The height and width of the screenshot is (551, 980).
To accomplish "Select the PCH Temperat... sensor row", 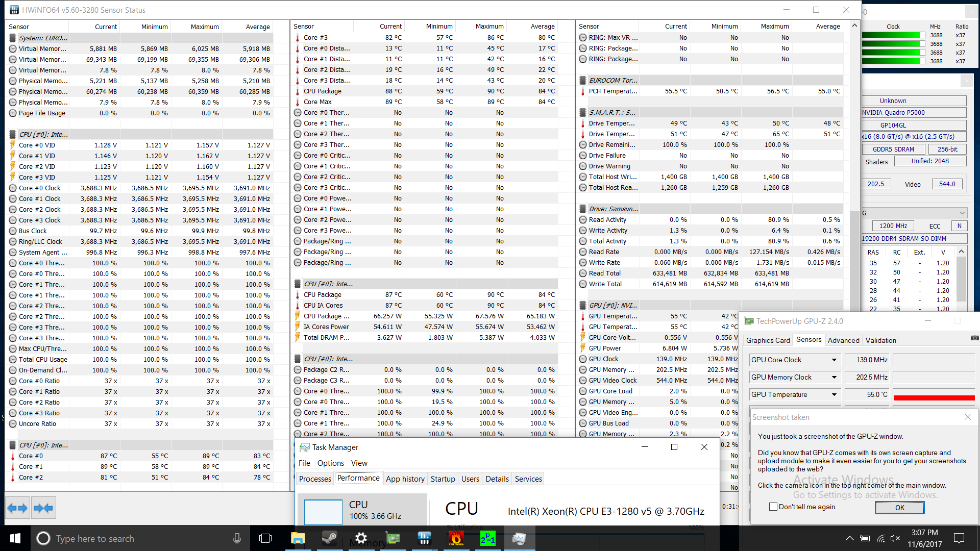I will tap(710, 91).
